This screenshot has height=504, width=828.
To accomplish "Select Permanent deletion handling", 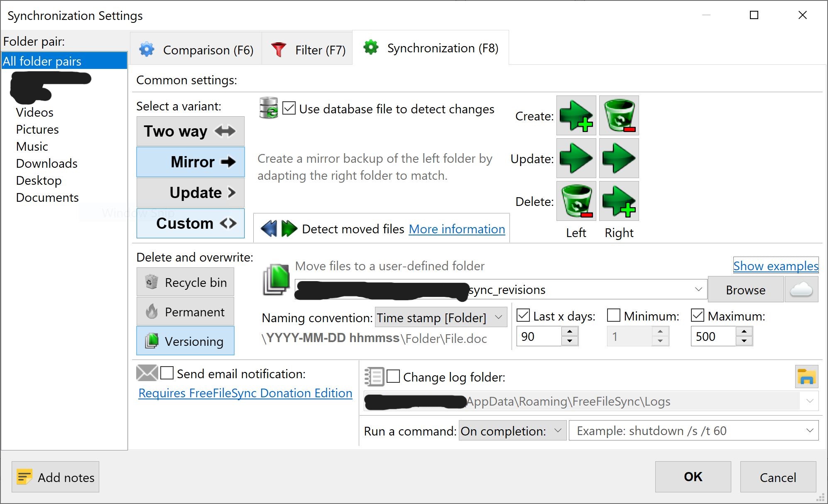I will [x=185, y=311].
